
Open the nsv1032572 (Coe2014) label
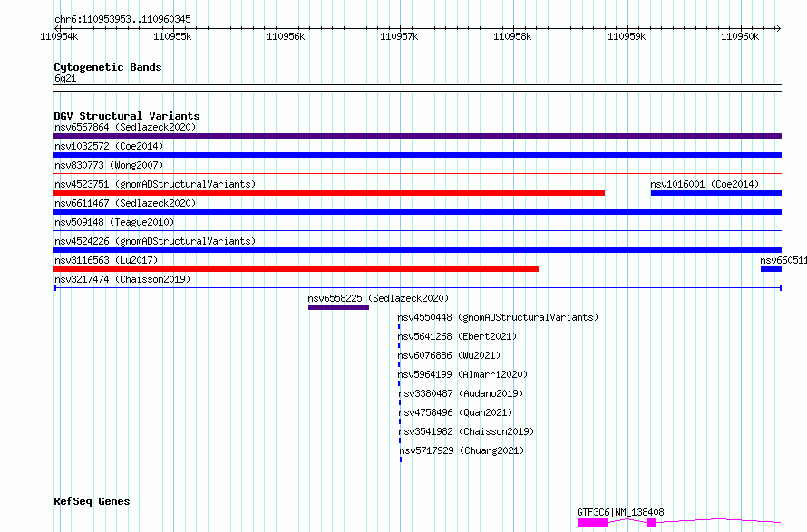coord(109,146)
